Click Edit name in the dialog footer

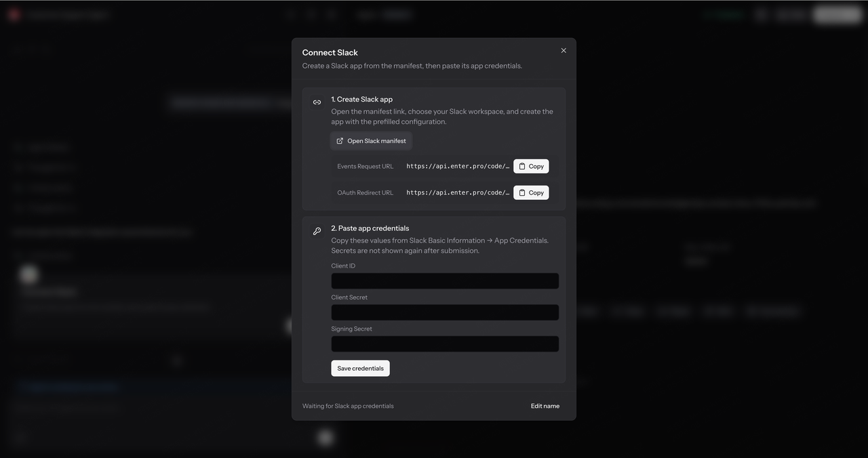pos(545,406)
